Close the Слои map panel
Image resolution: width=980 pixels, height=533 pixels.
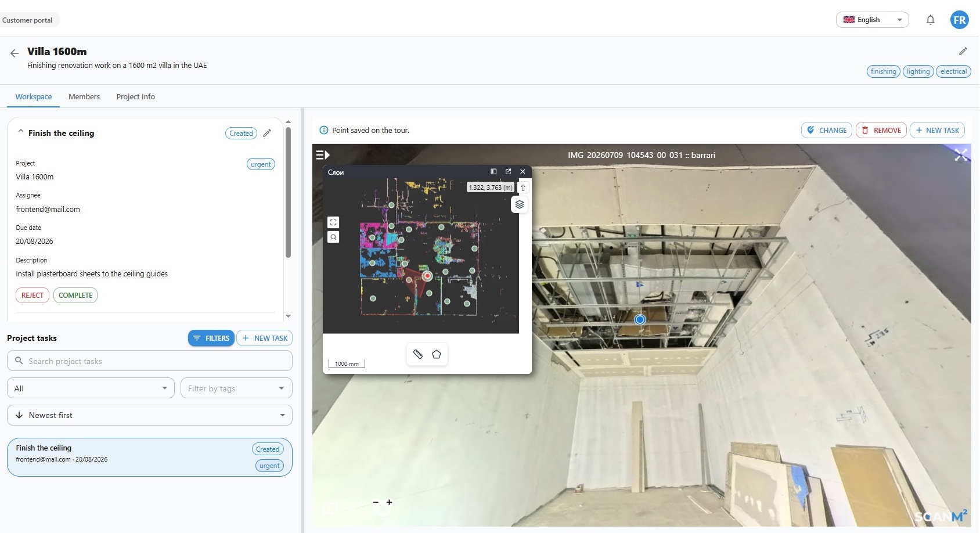[x=523, y=171]
